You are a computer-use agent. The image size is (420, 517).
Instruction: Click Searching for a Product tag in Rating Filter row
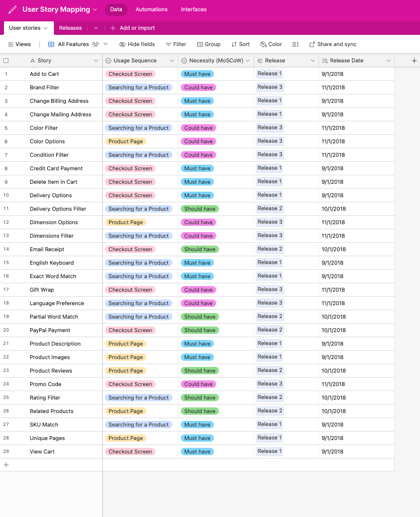coord(138,398)
